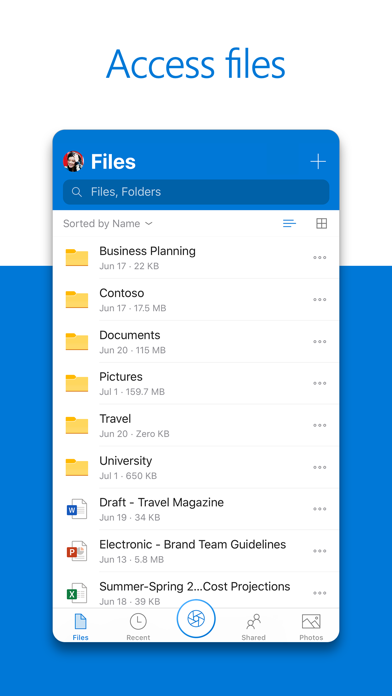Open the profile avatar picture
The height and width of the screenshot is (696, 392).
pyautogui.click(x=73, y=162)
